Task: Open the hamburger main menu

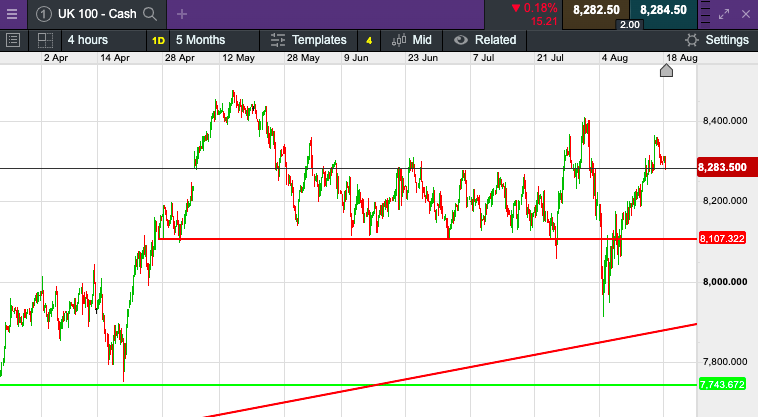Action: pos(12,14)
